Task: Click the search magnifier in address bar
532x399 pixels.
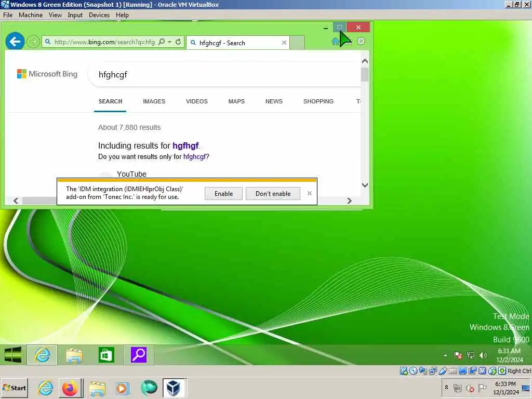Action: pyautogui.click(x=162, y=42)
